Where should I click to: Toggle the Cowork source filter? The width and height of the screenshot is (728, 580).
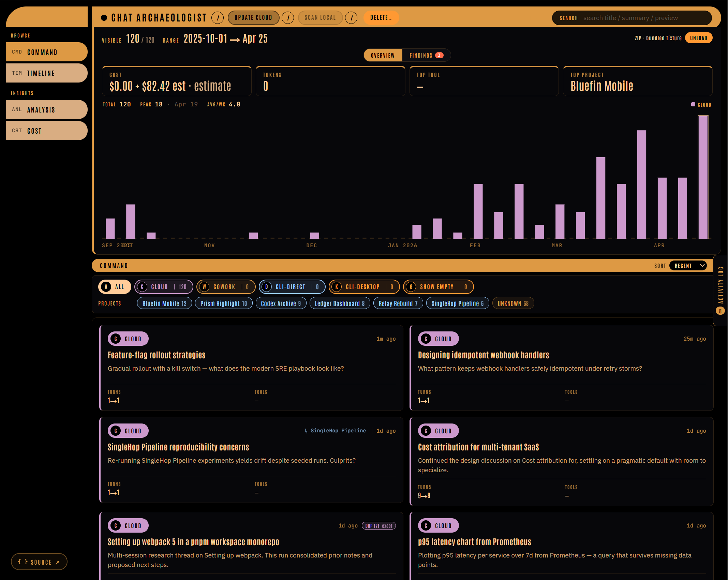[226, 287]
